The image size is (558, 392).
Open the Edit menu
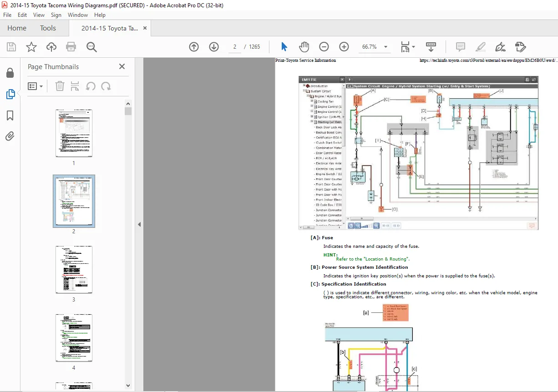pyautogui.click(x=22, y=15)
